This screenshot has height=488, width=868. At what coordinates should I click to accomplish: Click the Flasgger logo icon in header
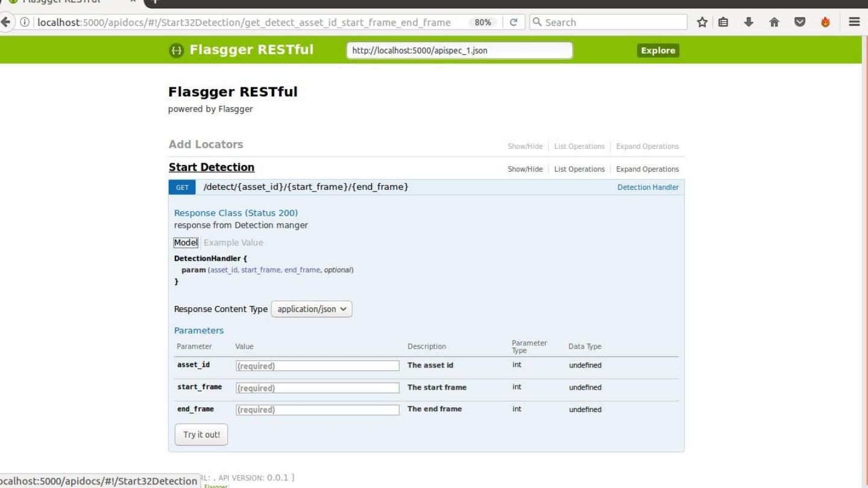(175, 51)
